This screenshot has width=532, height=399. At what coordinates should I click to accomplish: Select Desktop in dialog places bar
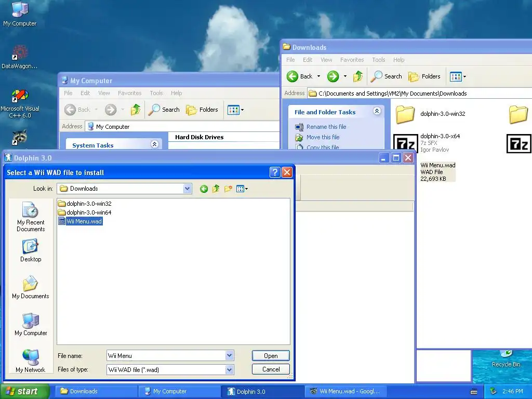[31, 251]
